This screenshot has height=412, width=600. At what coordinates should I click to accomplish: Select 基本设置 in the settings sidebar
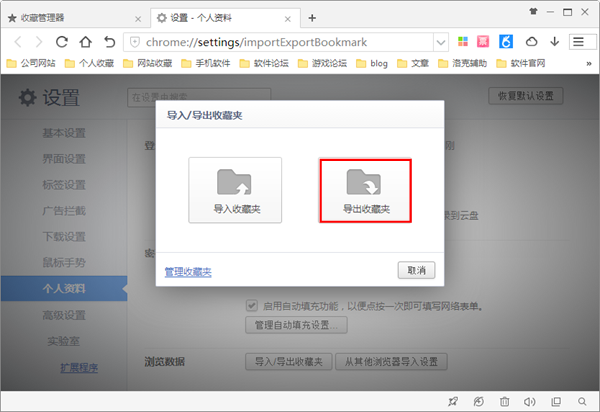64,133
